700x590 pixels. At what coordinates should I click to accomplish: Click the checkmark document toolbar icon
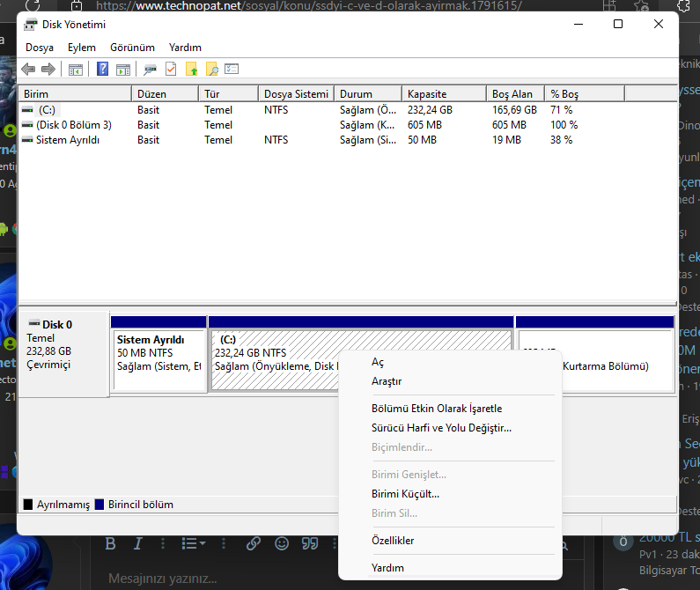pos(171,70)
